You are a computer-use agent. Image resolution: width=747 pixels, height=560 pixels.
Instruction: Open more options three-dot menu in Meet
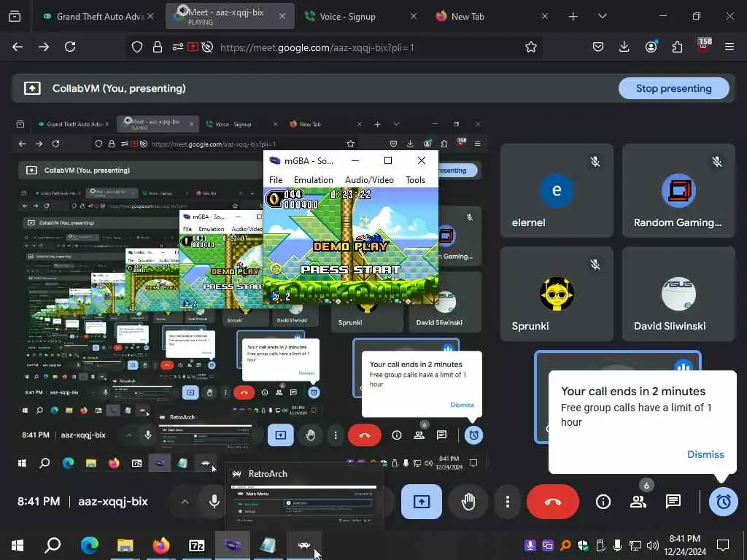(x=508, y=502)
